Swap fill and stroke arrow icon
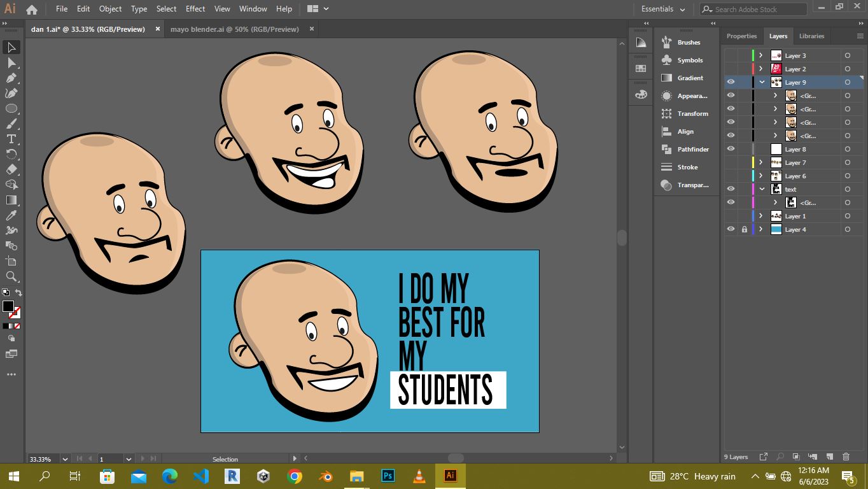Screen dimensions: 868x489 click(x=18, y=293)
